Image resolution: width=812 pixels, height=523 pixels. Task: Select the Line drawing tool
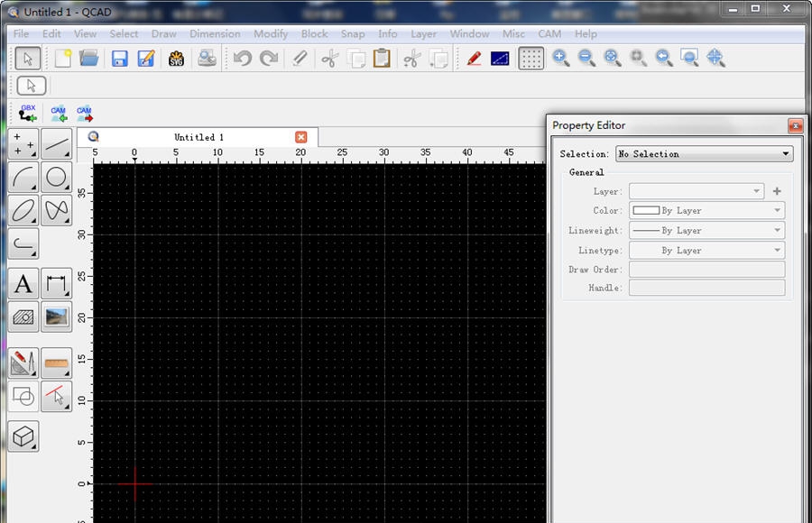[57, 143]
